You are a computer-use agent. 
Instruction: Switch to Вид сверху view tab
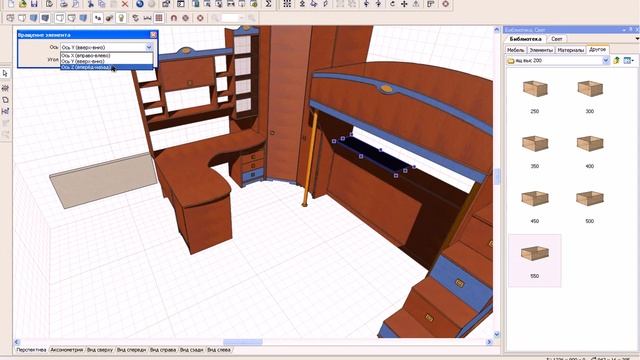click(100, 350)
